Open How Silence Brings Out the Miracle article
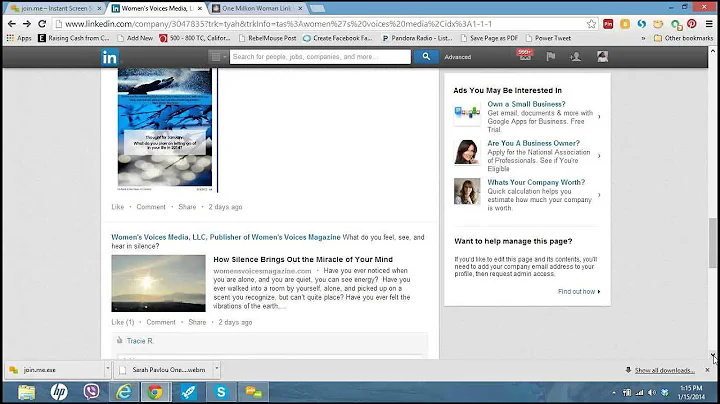Screen dimensions: 720x404 pyautogui.click(x=303, y=259)
